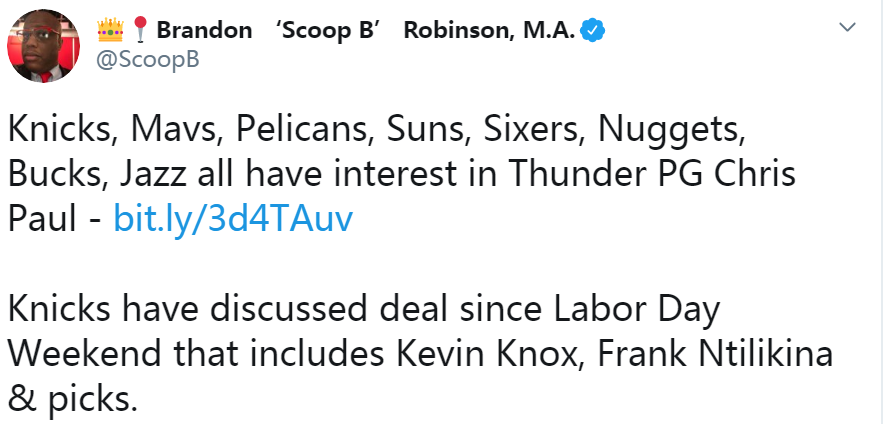Viewport: 888px width, 424px height.
Task: Open the @ScoopB handle link
Action: (147, 60)
